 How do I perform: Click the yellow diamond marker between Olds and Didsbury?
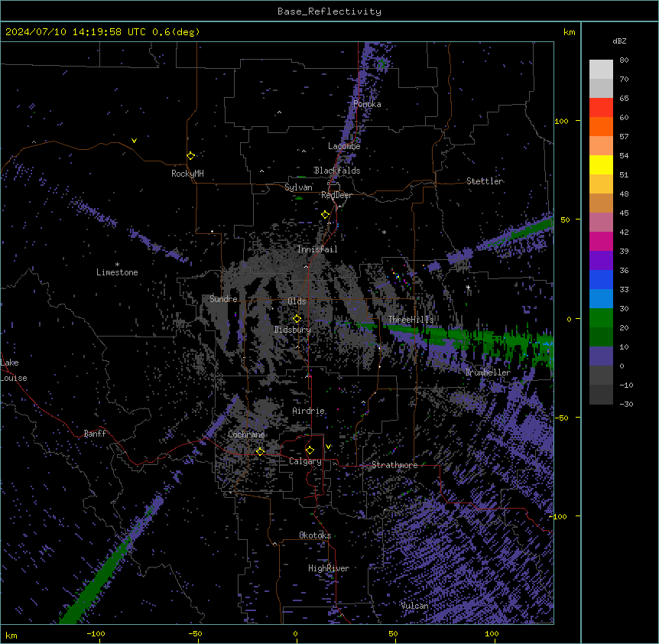(297, 319)
